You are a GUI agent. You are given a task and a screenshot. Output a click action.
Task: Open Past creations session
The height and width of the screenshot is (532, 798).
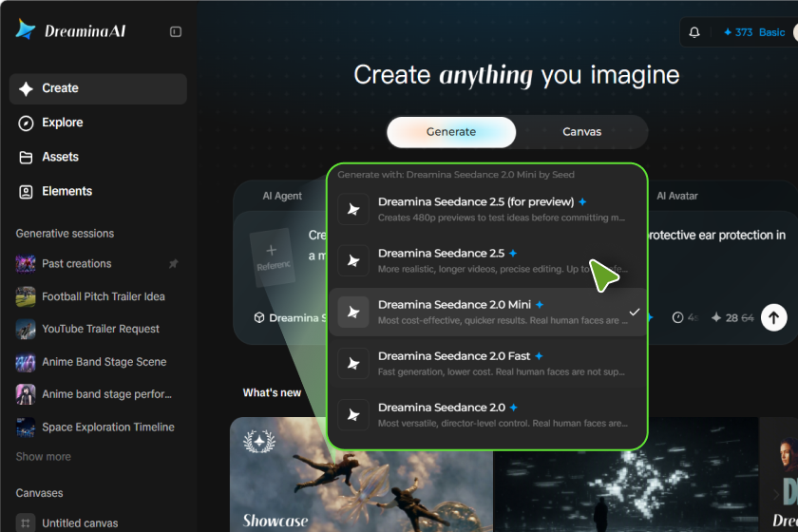(x=98, y=264)
